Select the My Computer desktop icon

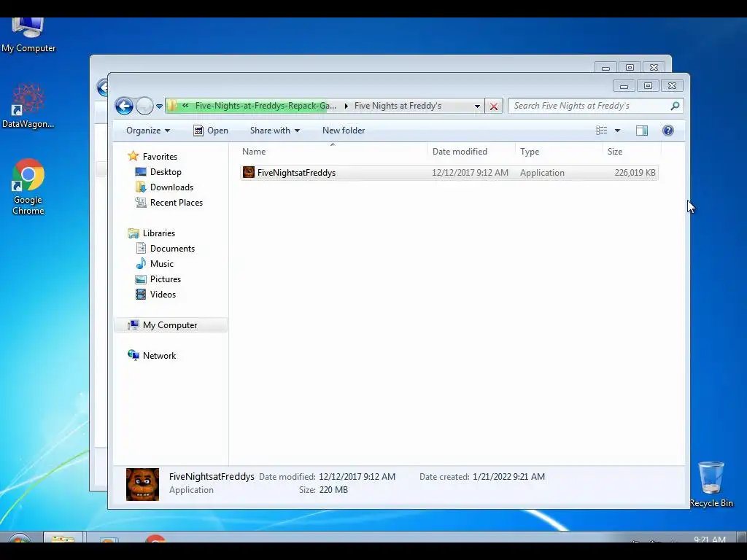[x=28, y=36]
